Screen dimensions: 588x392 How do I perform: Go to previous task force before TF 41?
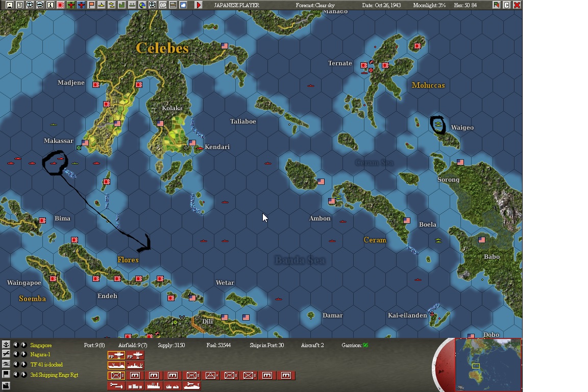tap(16, 364)
